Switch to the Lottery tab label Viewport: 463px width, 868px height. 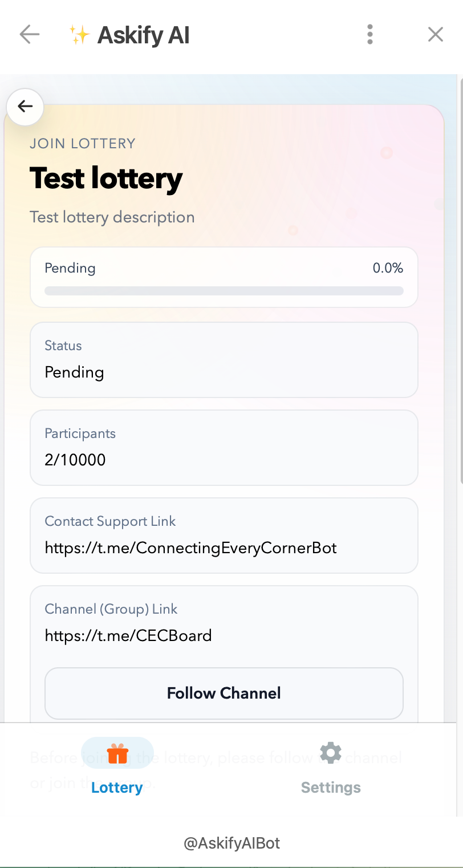(x=117, y=788)
